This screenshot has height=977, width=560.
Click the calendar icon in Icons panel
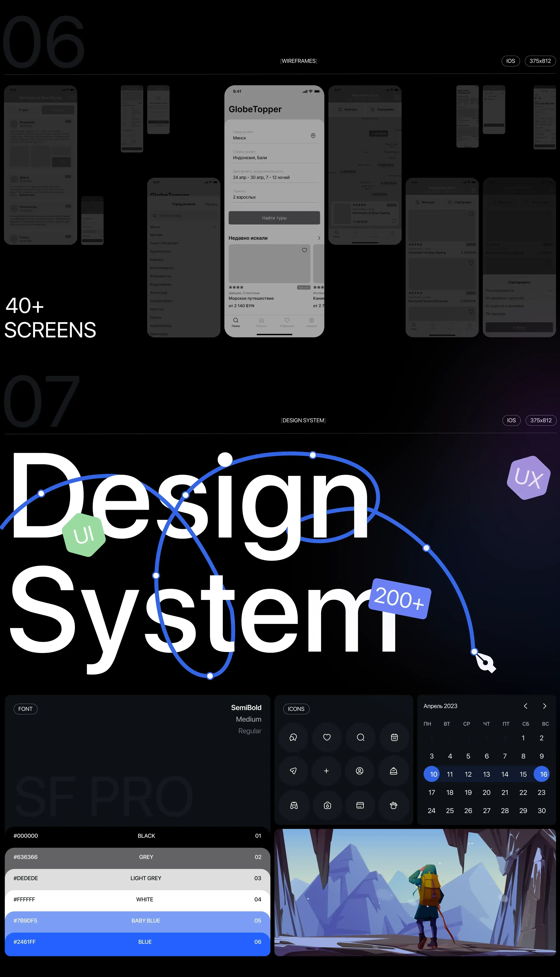tap(394, 737)
